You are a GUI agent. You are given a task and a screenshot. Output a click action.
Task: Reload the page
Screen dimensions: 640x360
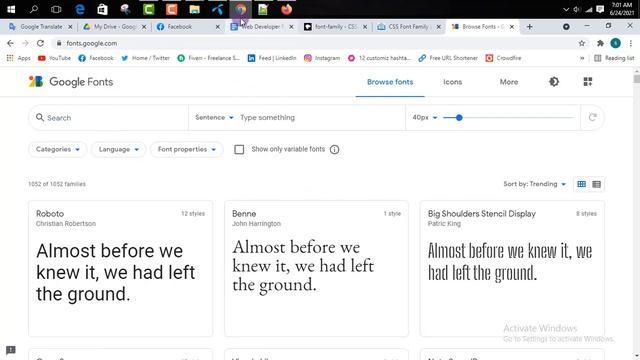(40, 43)
